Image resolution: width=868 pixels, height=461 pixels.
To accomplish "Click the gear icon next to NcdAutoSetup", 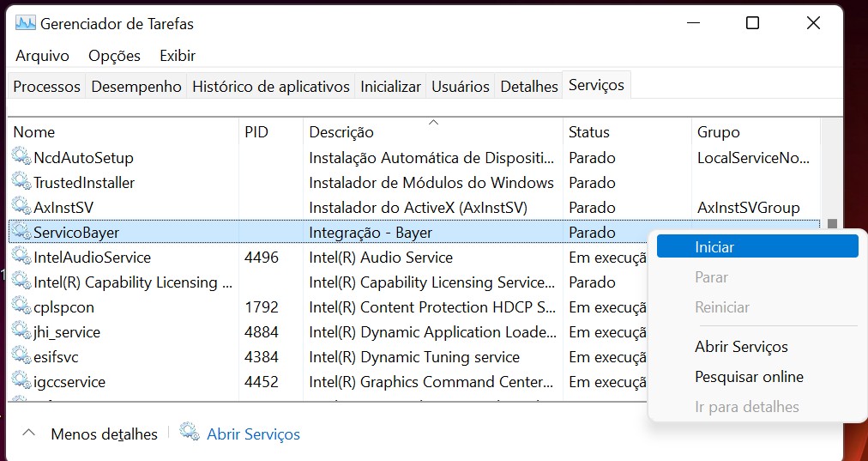I will pyautogui.click(x=21, y=157).
